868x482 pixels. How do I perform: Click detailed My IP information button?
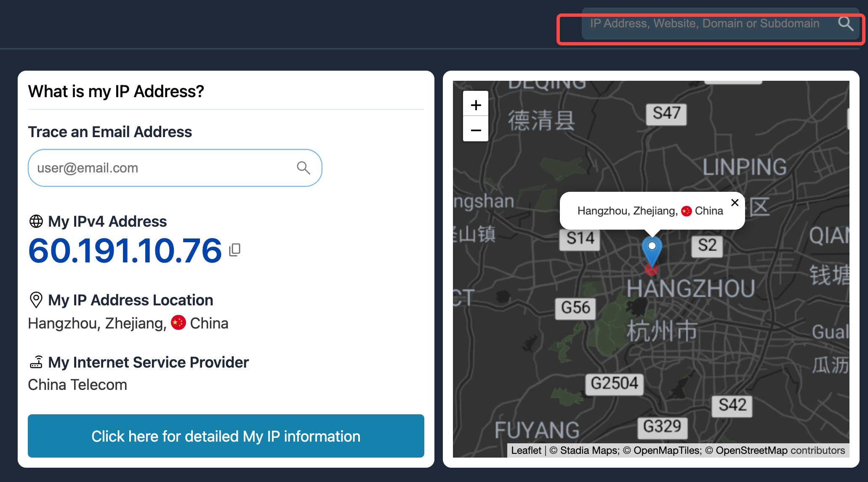tap(226, 436)
